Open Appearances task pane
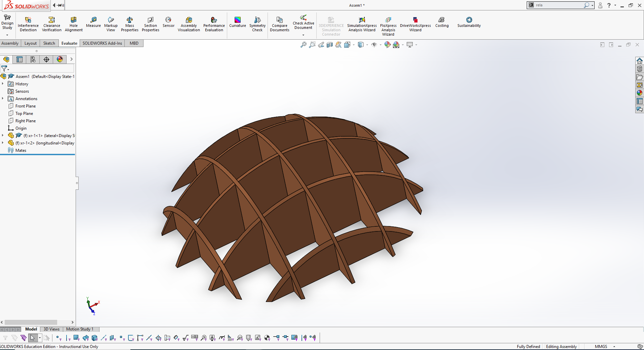 tap(640, 93)
